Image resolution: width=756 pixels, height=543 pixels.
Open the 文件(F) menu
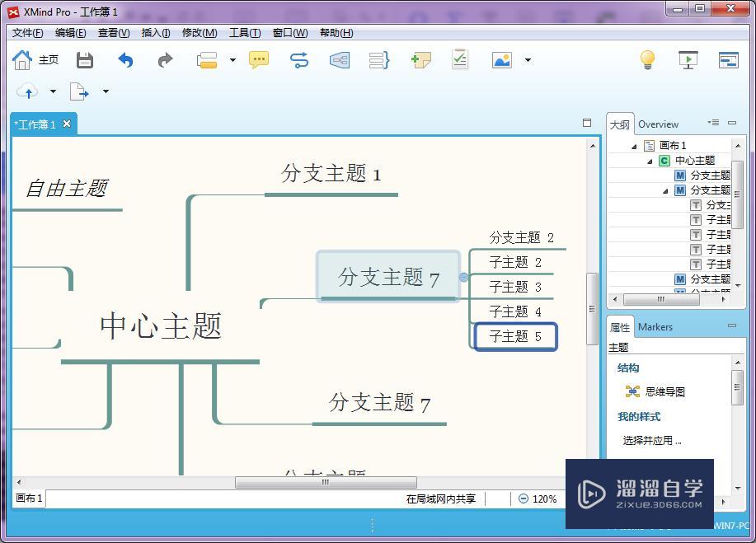(28, 33)
